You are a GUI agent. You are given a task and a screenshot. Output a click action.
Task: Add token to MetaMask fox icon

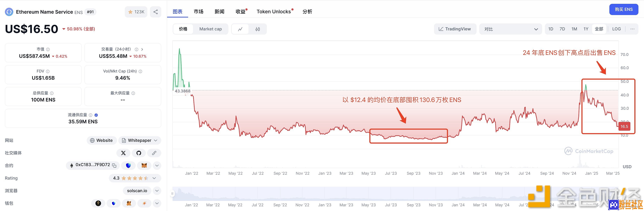[x=144, y=165]
